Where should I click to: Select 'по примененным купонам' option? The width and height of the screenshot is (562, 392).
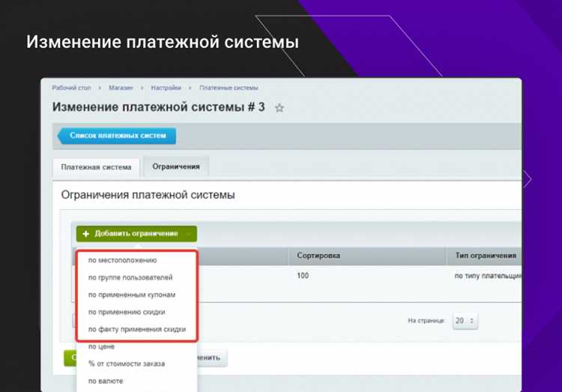[x=132, y=295]
